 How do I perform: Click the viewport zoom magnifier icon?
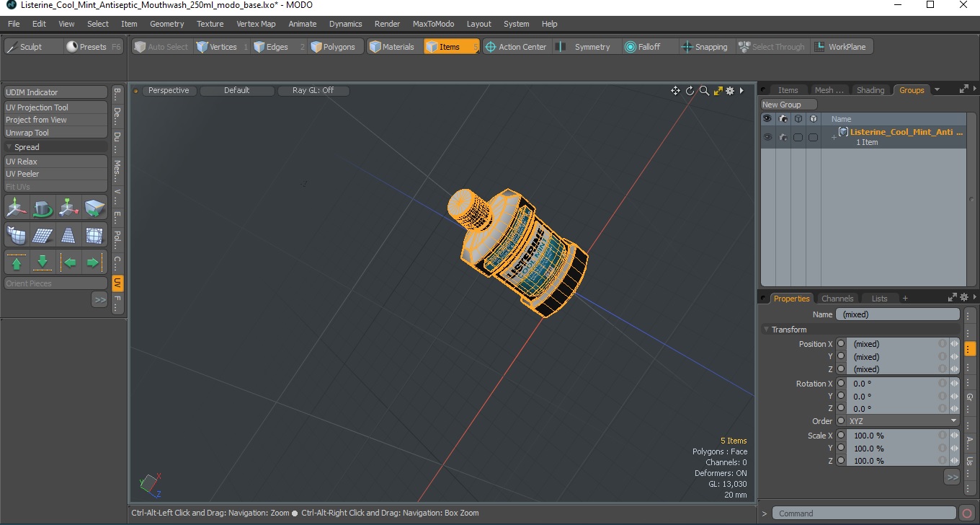pos(704,91)
